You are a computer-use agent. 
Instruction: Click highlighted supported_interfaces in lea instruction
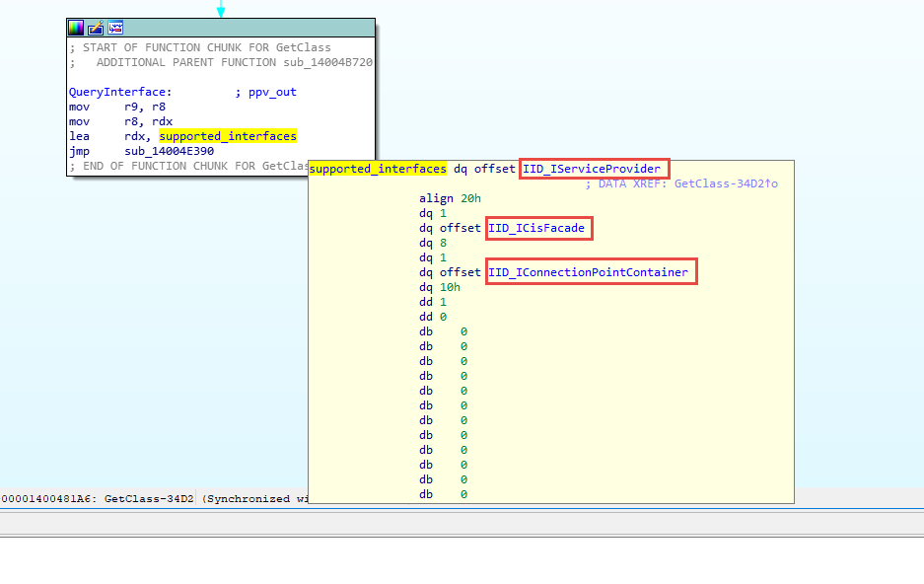click(x=228, y=136)
